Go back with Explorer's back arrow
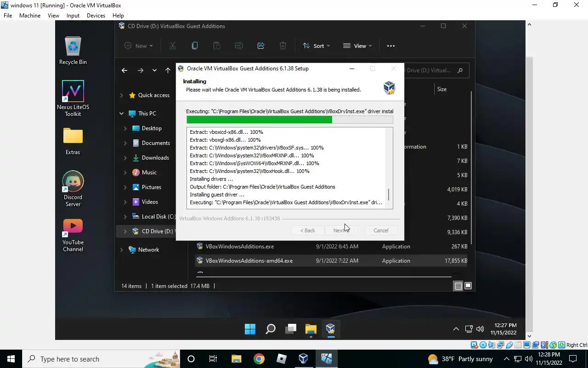 (124, 70)
